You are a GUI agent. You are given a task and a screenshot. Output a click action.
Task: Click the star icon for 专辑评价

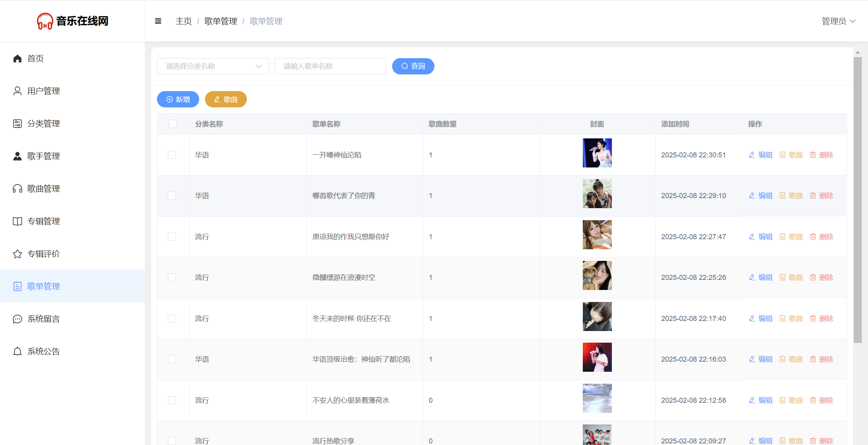[x=17, y=254]
